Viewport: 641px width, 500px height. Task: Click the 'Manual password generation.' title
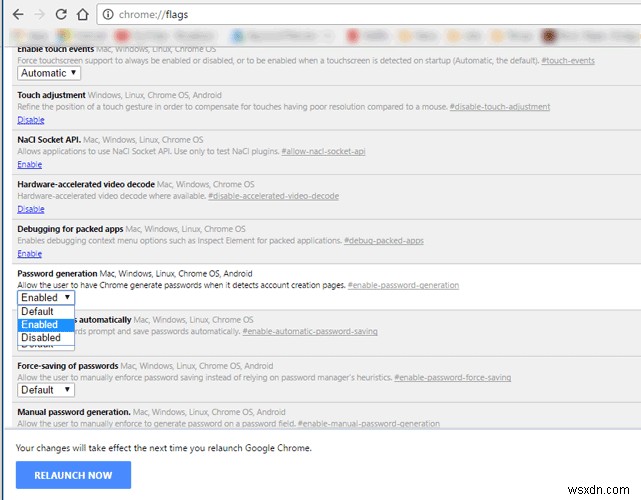[74, 412]
